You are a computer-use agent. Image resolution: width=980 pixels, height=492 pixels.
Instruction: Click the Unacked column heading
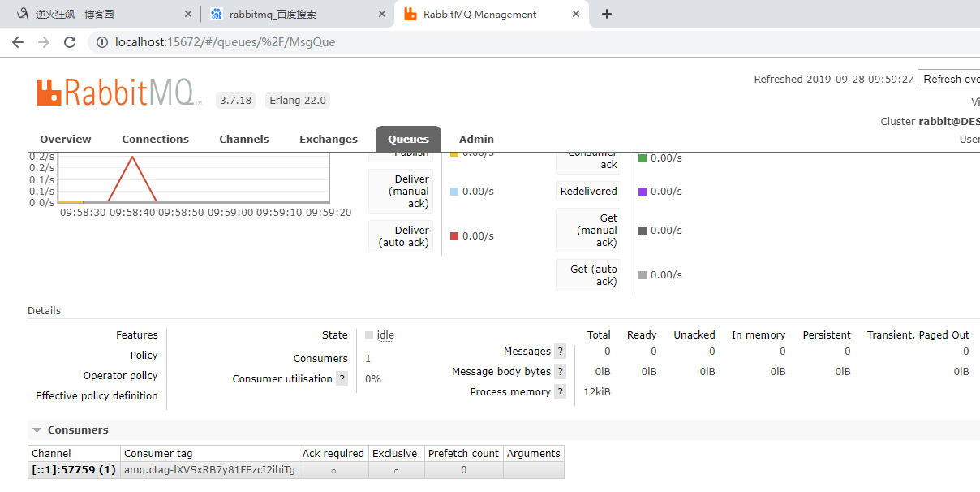click(x=694, y=335)
